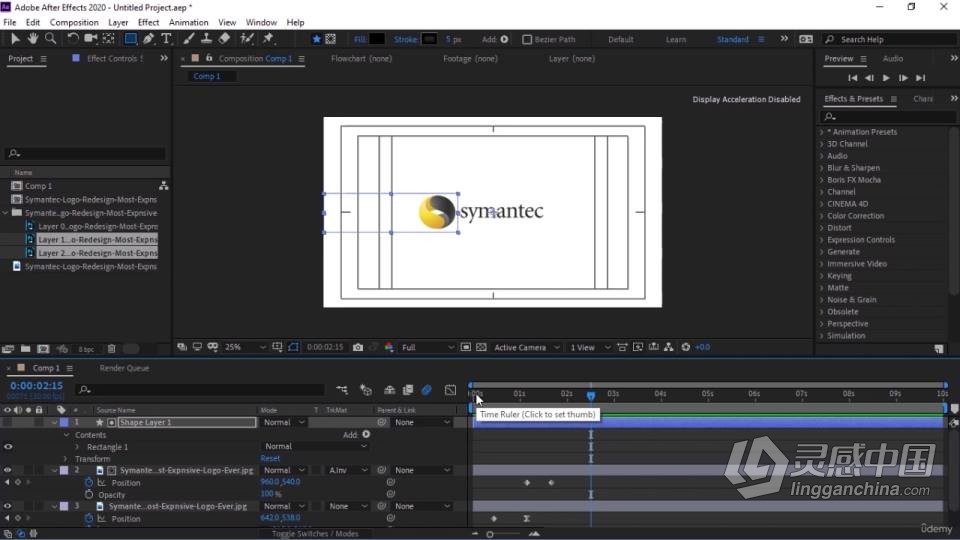Select the Clone Stamp tool
This screenshot has height=540, width=960.
click(206, 39)
